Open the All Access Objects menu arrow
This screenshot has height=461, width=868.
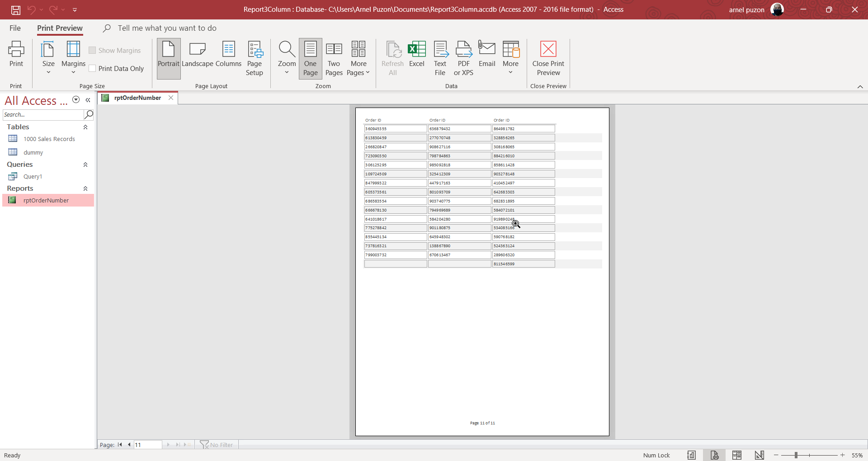(76, 100)
